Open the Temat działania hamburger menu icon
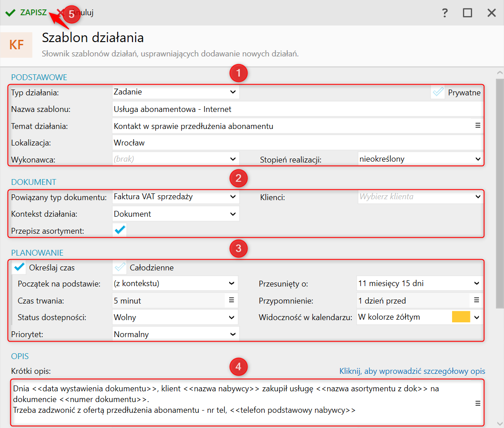 point(478,125)
